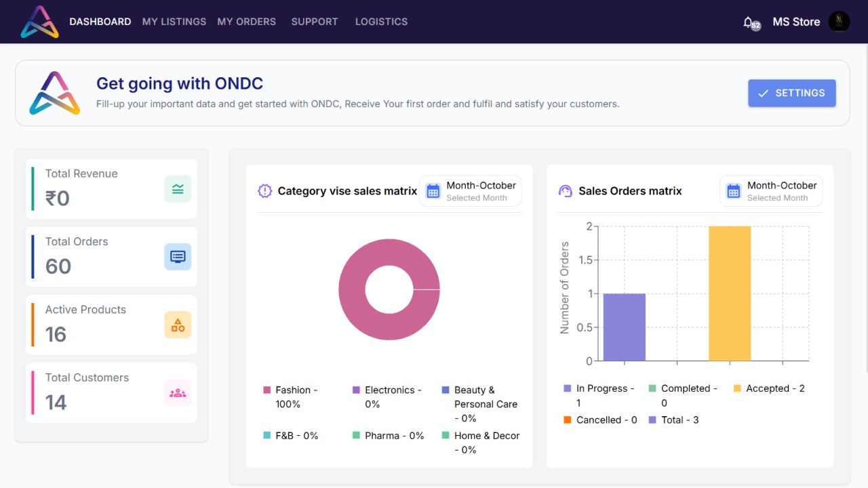The image size is (868, 488).
Task: Open Month-October selector for Category sales matrix
Action: [471, 191]
